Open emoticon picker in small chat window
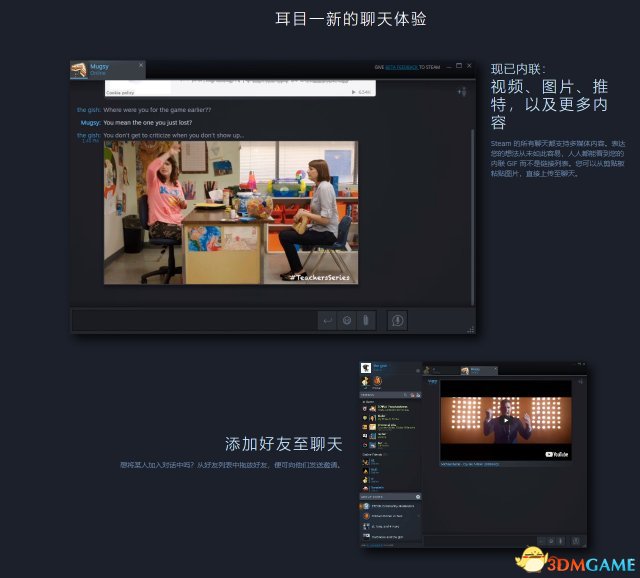Viewport: 640px width, 578px height. (551, 541)
